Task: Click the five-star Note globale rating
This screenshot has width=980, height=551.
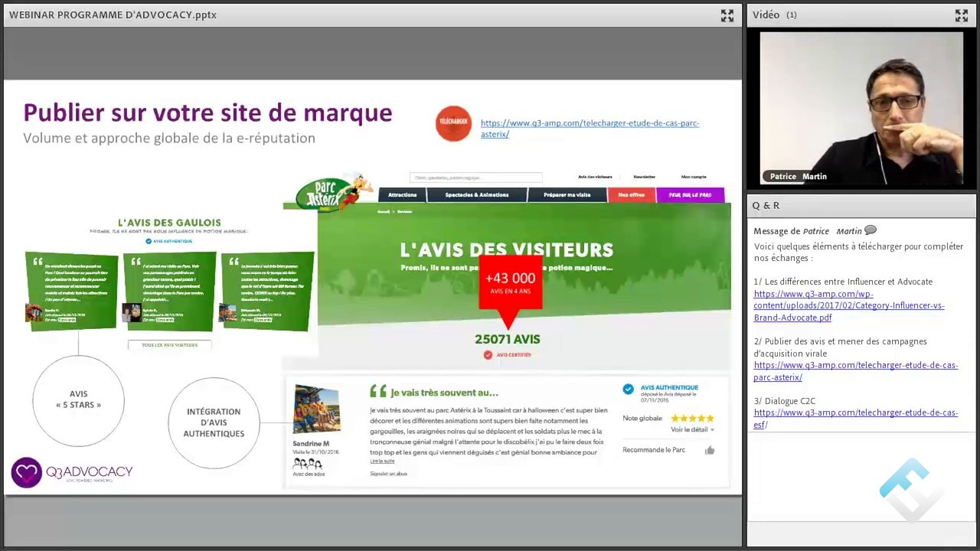Action: [692, 419]
